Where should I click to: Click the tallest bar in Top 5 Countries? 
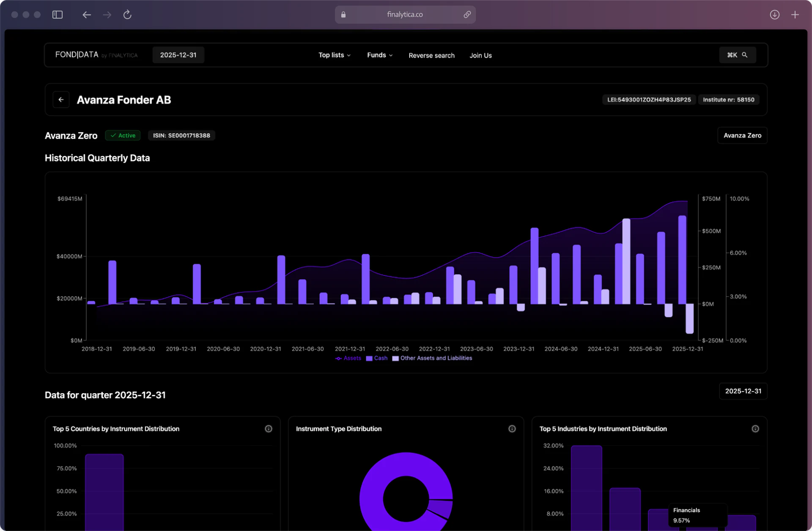(x=104, y=492)
